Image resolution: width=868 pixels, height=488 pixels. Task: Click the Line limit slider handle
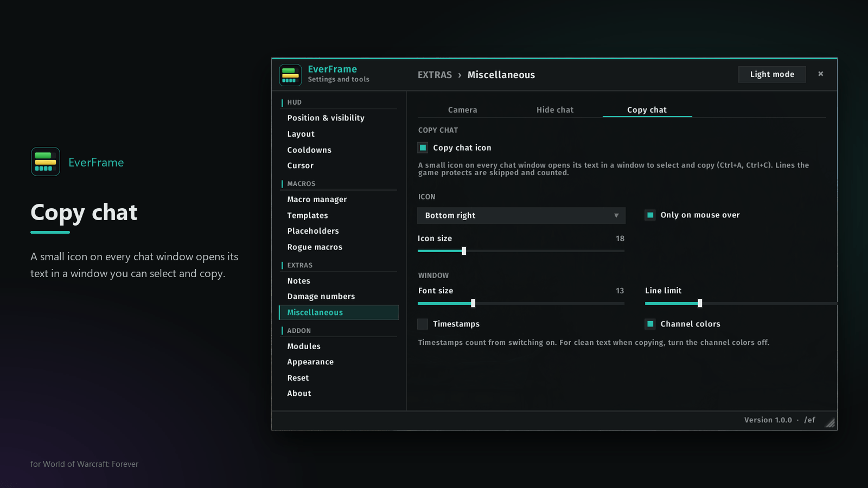(x=700, y=303)
